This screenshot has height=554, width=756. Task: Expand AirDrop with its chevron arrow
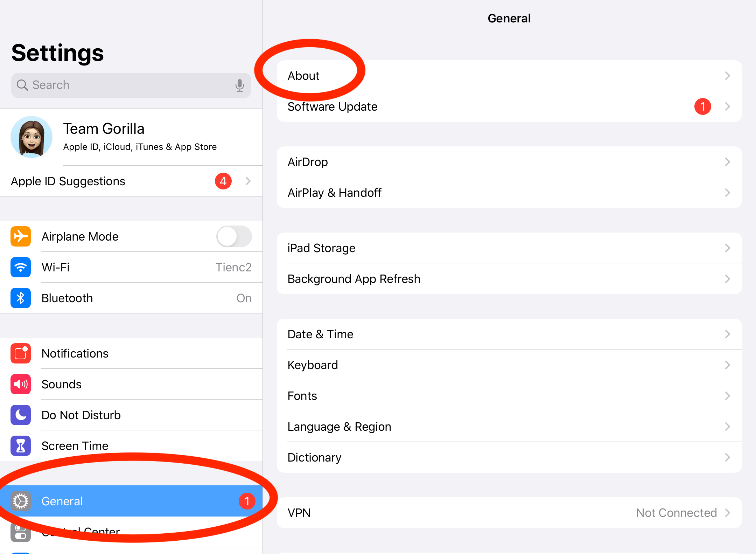(727, 162)
